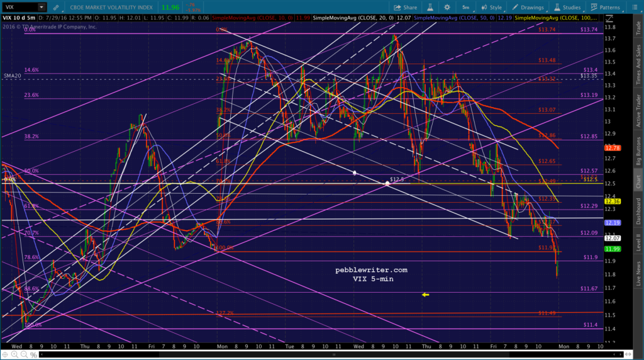Click the VIX 10 d 5m chart label
Viewport: 644px width, 360px height.
(19, 18)
